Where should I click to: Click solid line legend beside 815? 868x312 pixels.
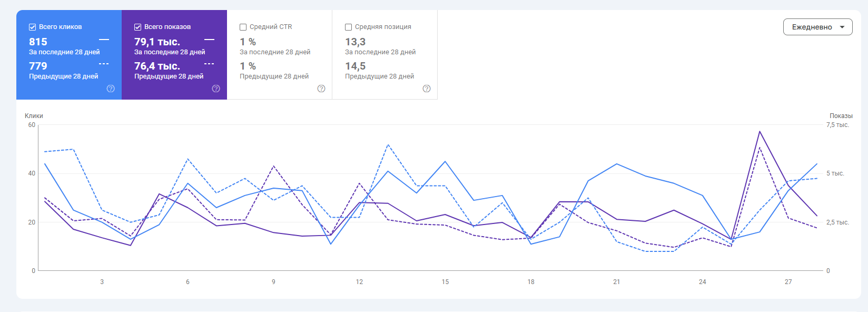(104, 40)
